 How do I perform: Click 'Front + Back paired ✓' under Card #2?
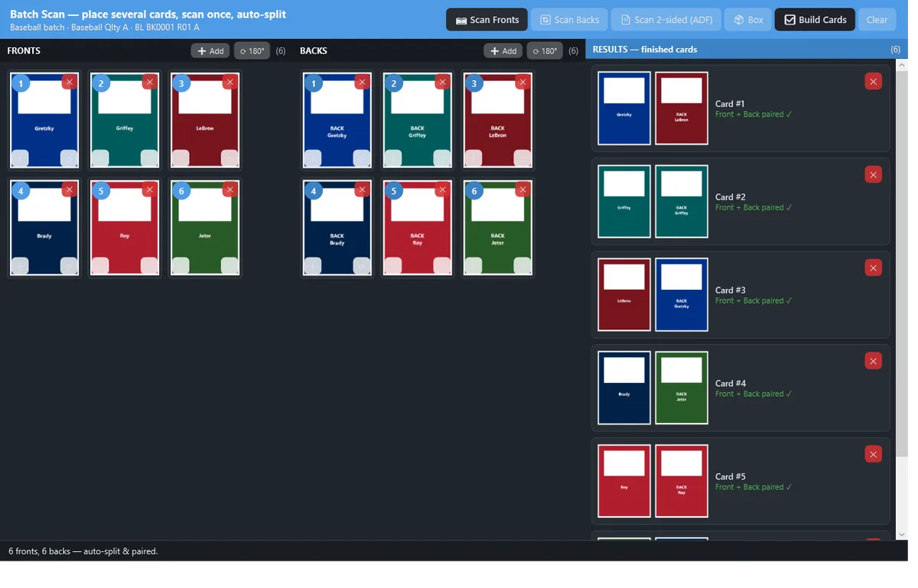coord(762,210)
